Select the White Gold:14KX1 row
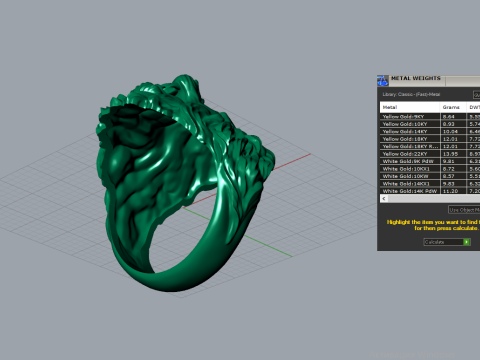Viewport: 480px width, 360px height. tap(430, 184)
